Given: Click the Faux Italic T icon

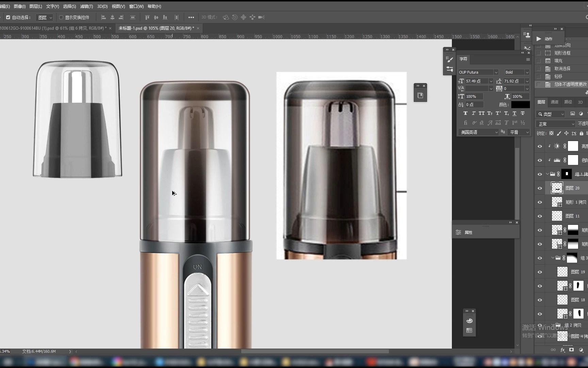Looking at the screenshot, I should [473, 113].
